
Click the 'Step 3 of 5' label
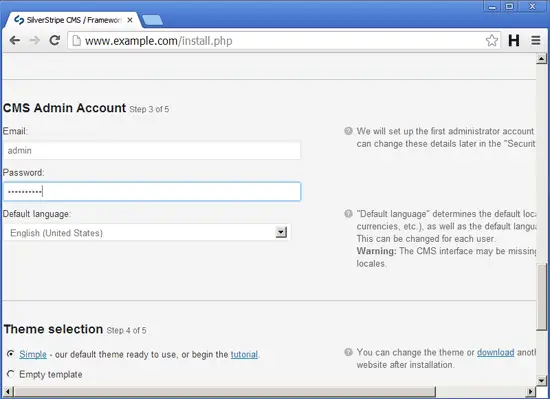pyautogui.click(x=149, y=109)
